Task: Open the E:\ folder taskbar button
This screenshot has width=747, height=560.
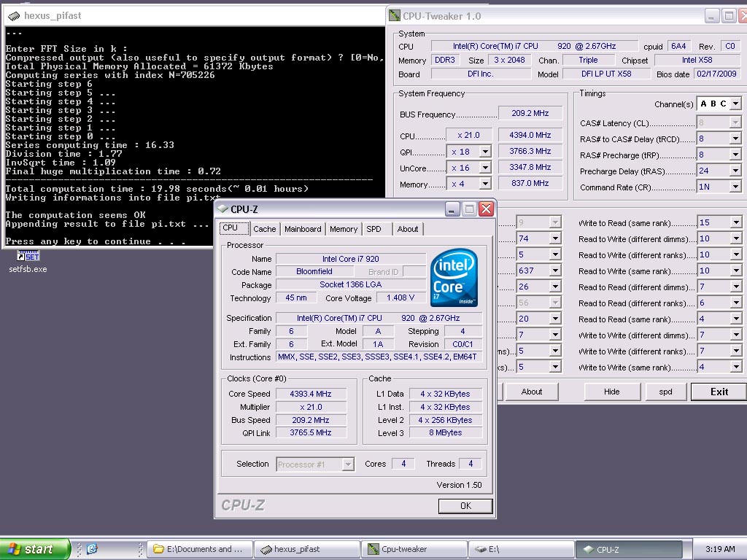Action: 521,549
